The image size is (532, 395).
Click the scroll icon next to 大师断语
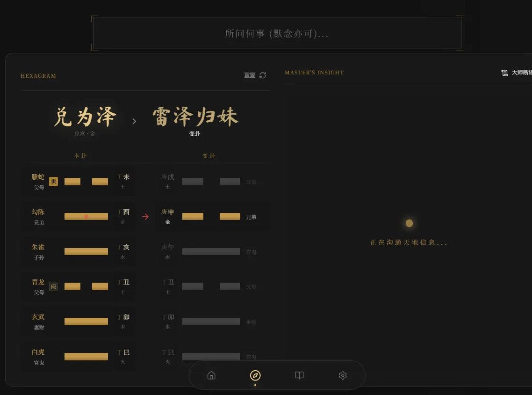(x=505, y=73)
